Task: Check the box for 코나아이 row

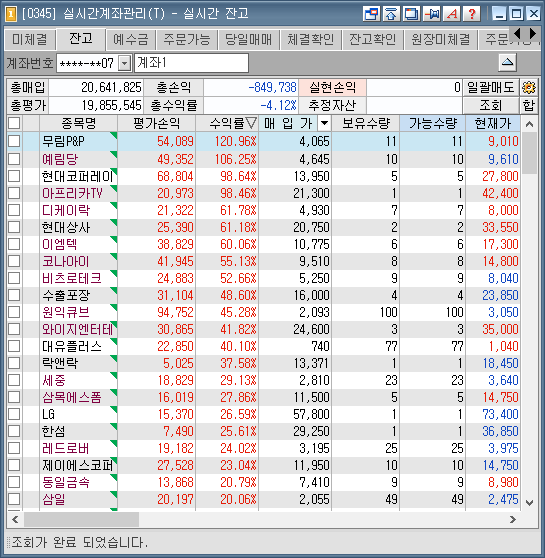Action: tap(14, 261)
